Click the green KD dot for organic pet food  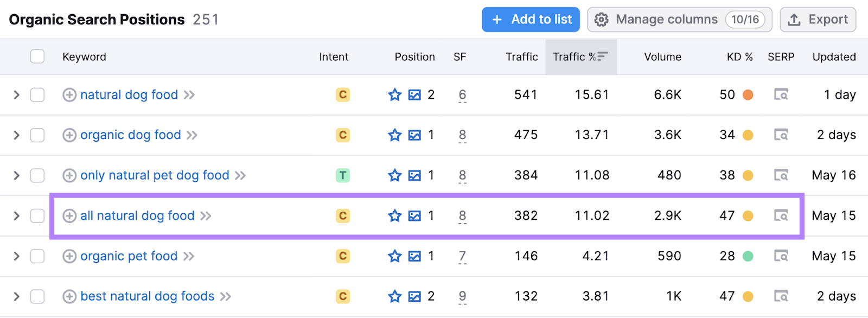pyautogui.click(x=748, y=256)
